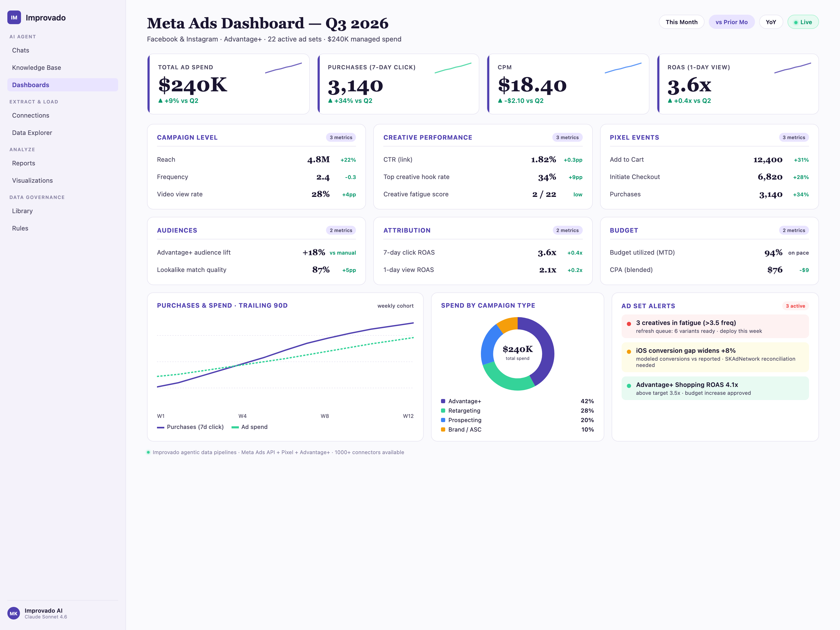Select the YoY comparison
840x630 pixels.
click(x=771, y=22)
